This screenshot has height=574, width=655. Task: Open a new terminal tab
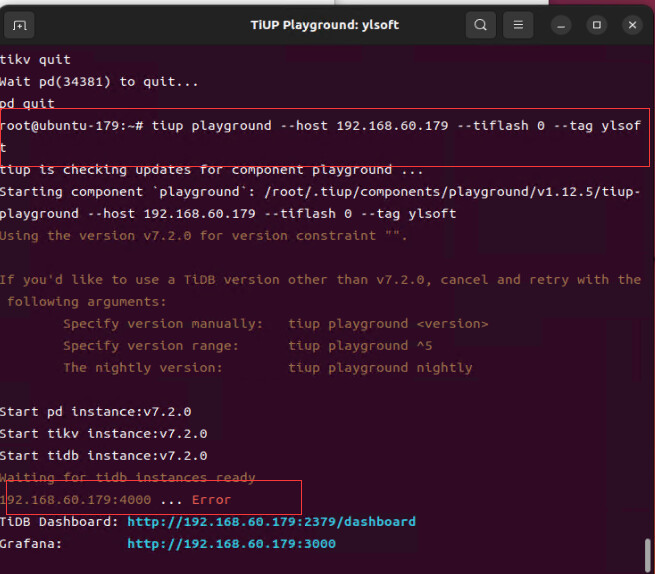click(x=19, y=25)
